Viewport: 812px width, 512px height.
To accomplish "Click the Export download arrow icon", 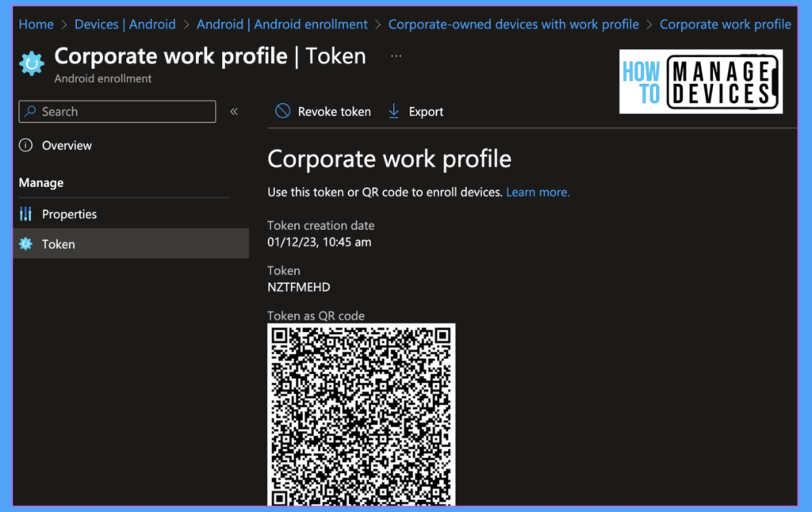I will pyautogui.click(x=394, y=111).
